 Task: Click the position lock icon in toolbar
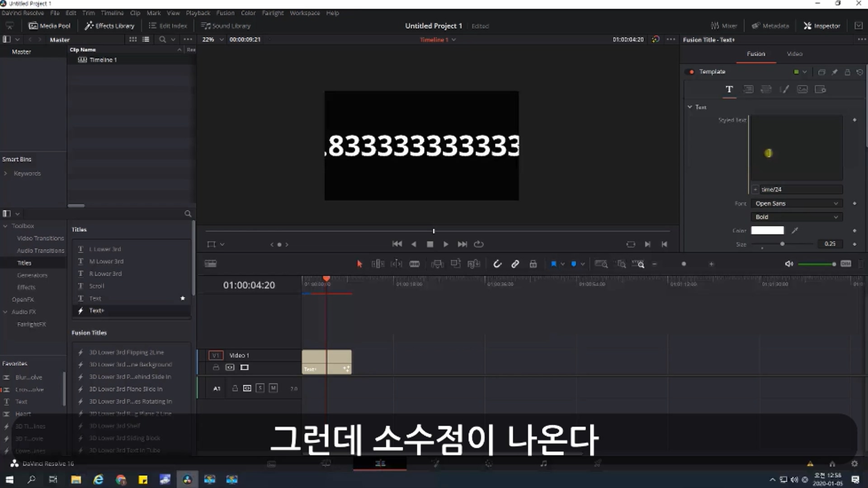coord(533,264)
